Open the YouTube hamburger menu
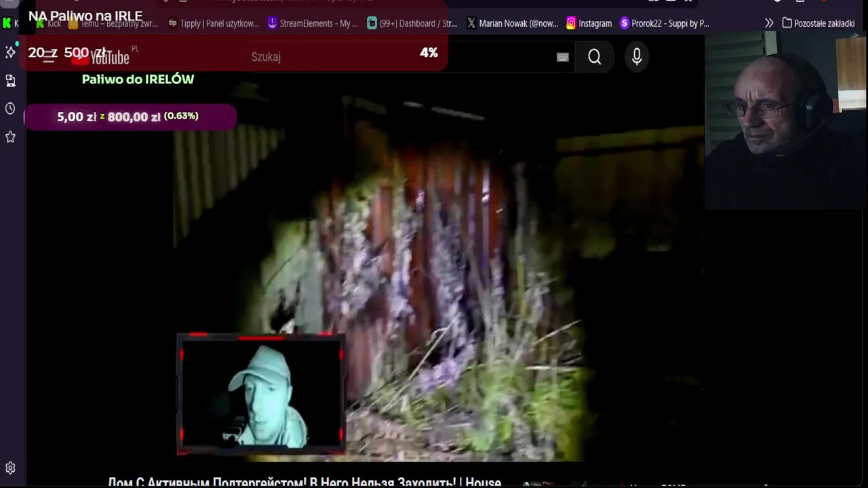868x488 pixels. [47, 57]
